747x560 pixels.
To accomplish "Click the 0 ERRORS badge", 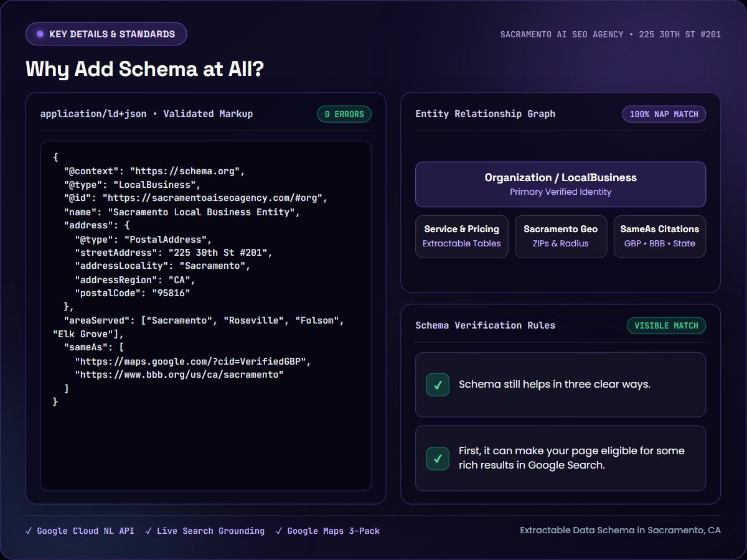I will pyautogui.click(x=344, y=114).
